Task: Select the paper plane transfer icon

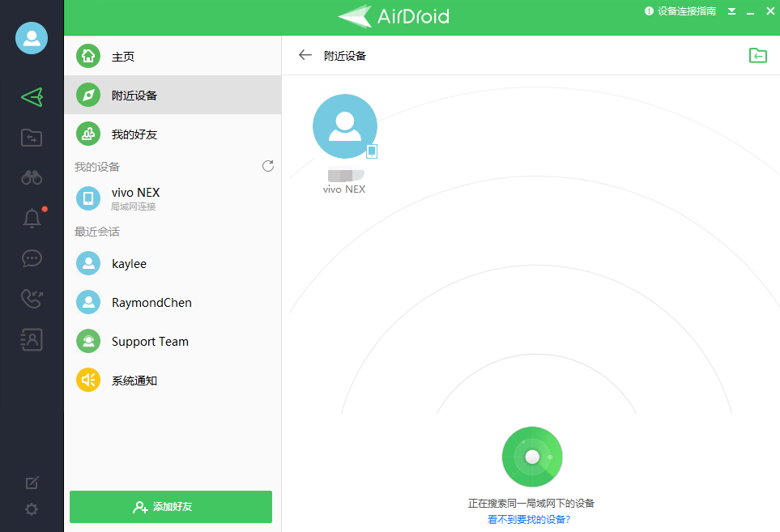Action: (32, 97)
